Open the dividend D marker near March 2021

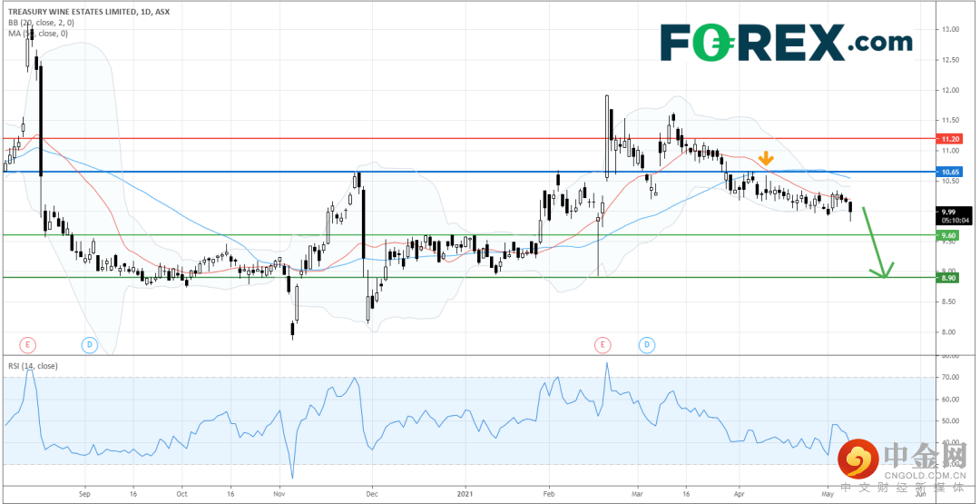(x=646, y=344)
